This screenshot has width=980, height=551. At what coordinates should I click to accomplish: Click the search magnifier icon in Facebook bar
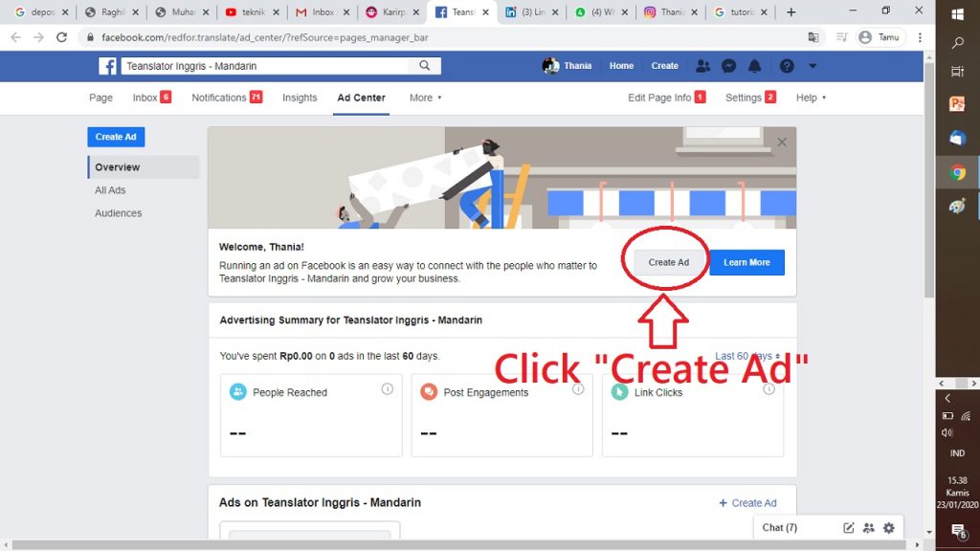424,66
